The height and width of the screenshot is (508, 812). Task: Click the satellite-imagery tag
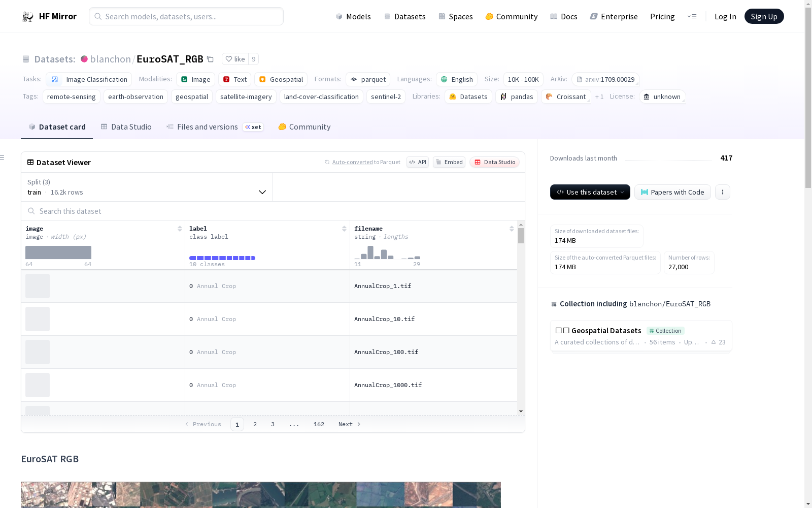point(246,97)
